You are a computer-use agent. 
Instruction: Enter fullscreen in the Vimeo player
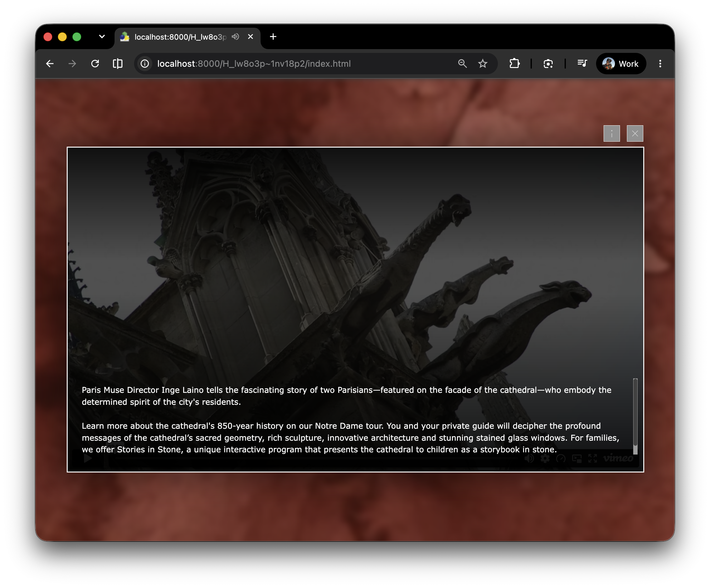[592, 459]
